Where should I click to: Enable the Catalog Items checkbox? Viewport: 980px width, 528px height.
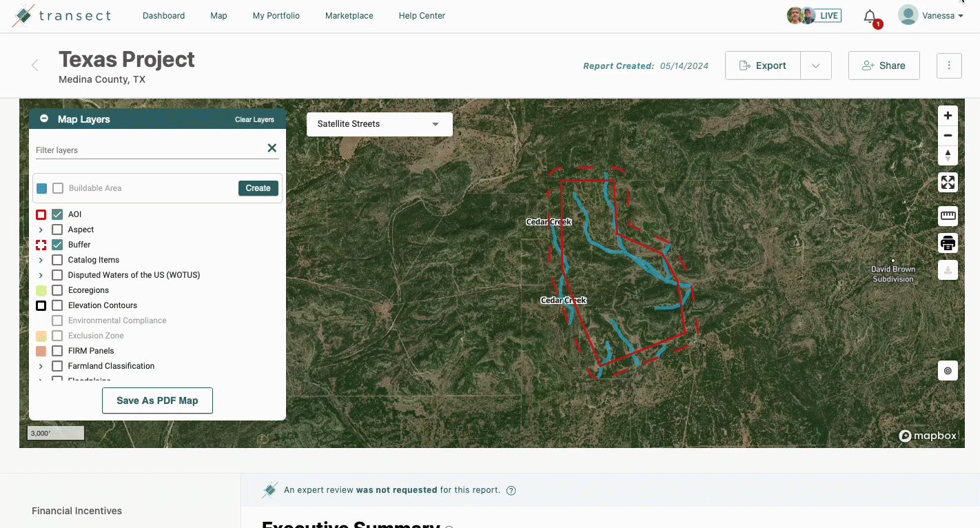tap(57, 260)
